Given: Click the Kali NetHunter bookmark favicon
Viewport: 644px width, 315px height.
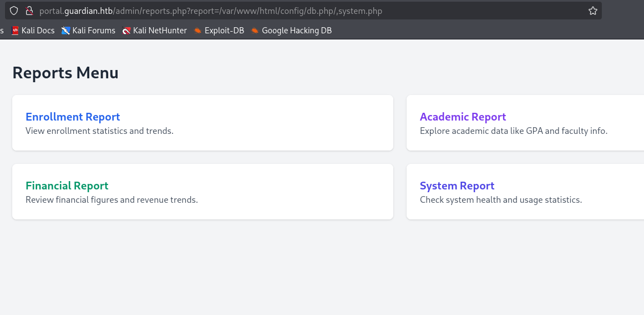Looking at the screenshot, I should tap(126, 31).
